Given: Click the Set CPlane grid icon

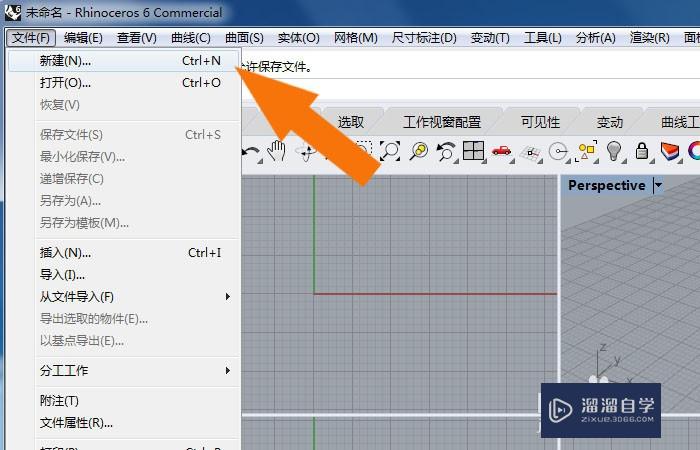Looking at the screenshot, I should click(x=530, y=153).
